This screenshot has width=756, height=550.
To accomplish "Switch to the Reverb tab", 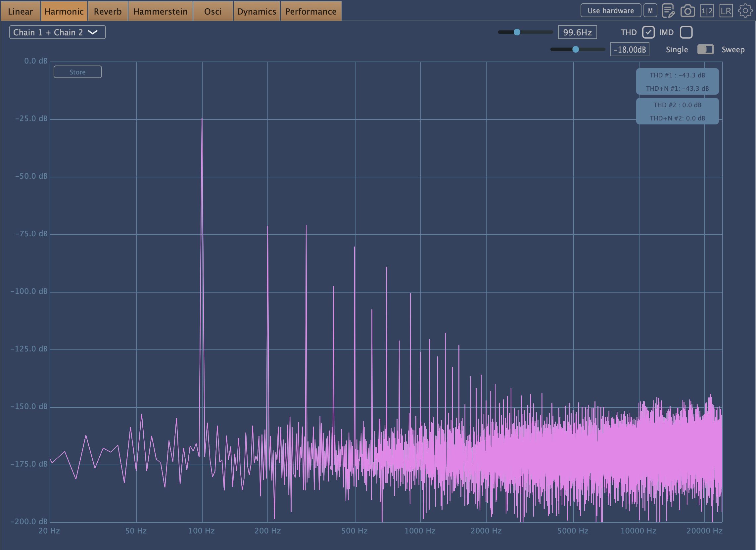I will tap(108, 11).
